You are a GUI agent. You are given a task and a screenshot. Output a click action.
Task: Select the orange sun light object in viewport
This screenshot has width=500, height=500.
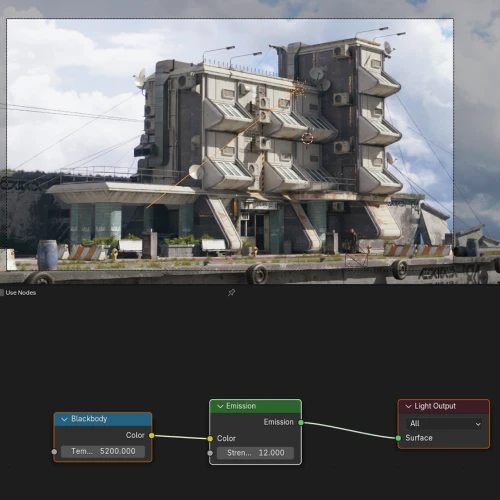tap(300, 89)
